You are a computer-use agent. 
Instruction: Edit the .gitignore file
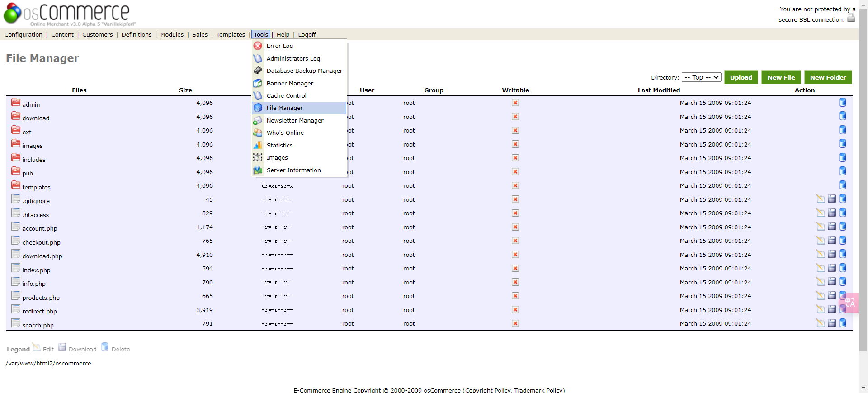[x=821, y=199]
